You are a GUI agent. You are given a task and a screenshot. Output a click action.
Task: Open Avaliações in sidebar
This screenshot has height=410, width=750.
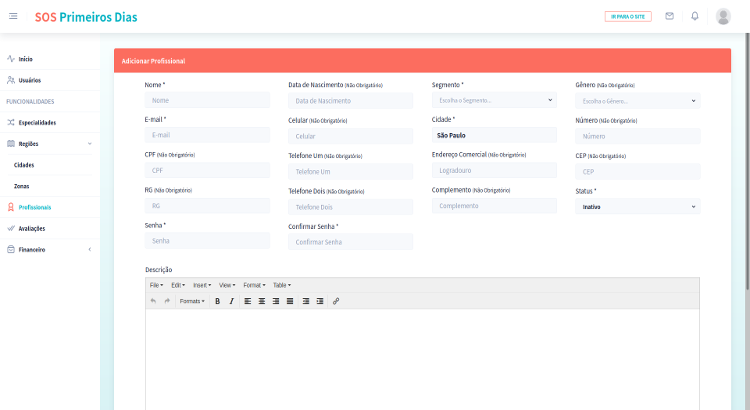32,228
